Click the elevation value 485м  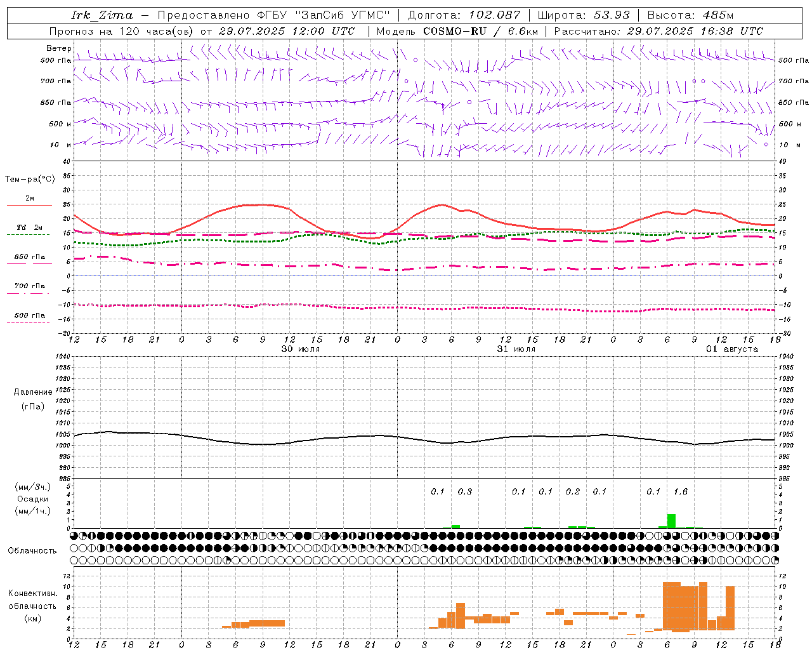point(718,15)
